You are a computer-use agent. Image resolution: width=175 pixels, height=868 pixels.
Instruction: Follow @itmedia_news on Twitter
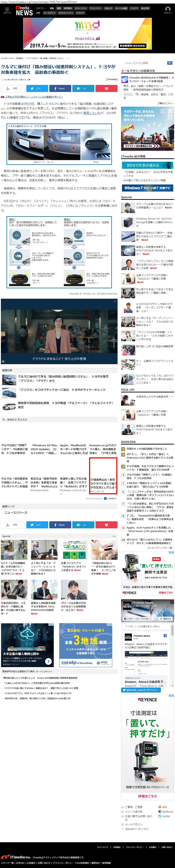141,690
